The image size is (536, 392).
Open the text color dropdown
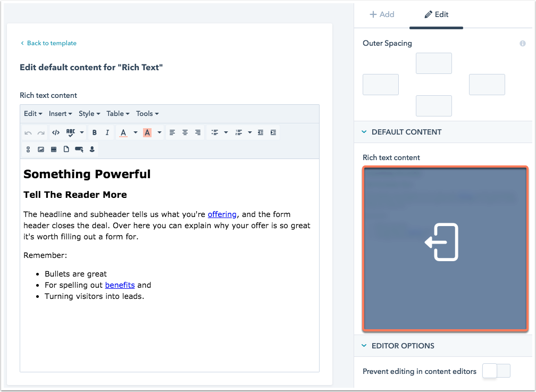[x=136, y=132]
